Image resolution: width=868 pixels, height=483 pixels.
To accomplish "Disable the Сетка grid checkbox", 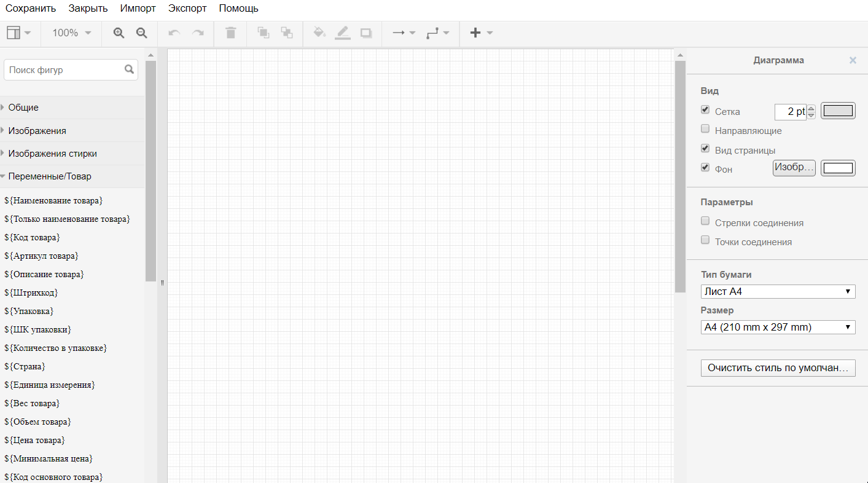I will click(x=705, y=110).
